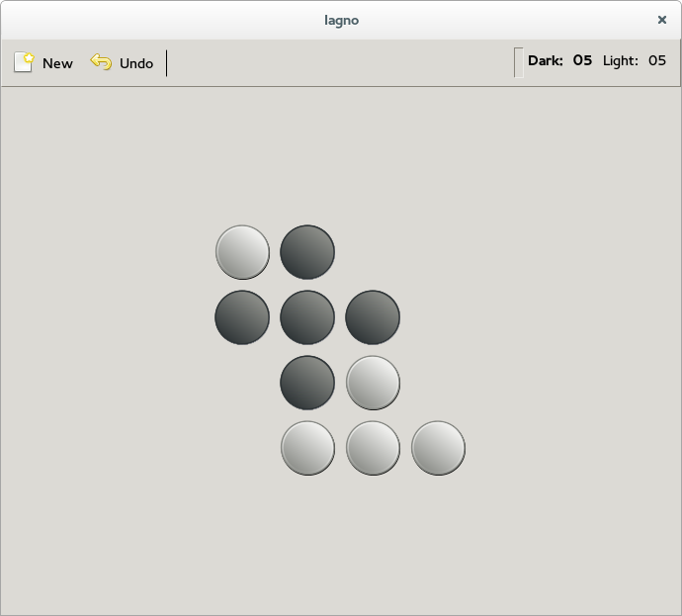Start a new game with New button
The image size is (682, 616).
[43, 63]
